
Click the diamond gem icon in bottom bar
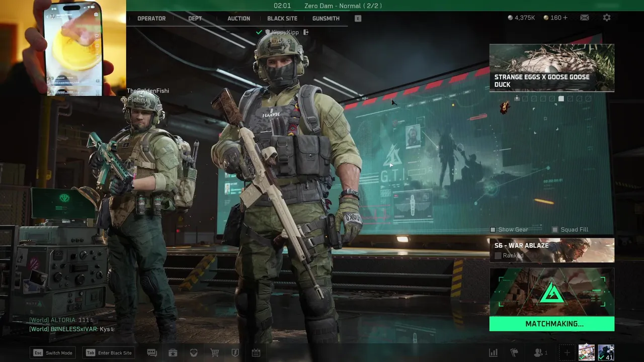point(194,353)
